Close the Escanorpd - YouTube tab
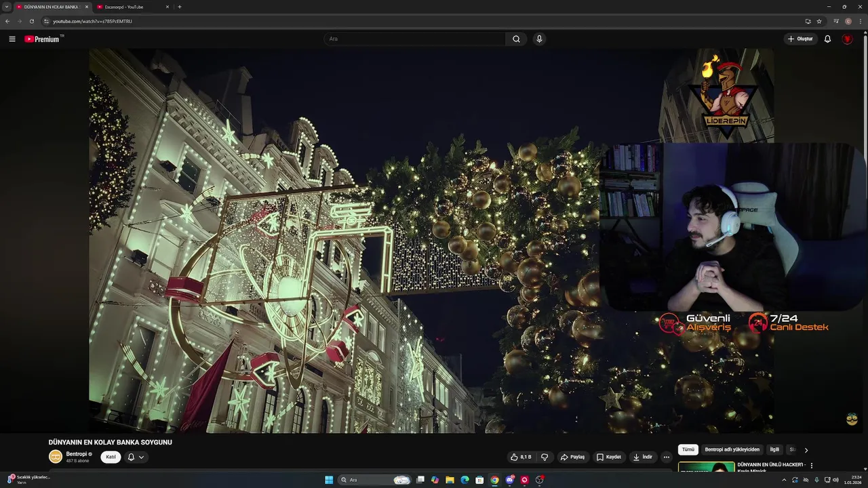The image size is (868, 488). click(x=167, y=7)
